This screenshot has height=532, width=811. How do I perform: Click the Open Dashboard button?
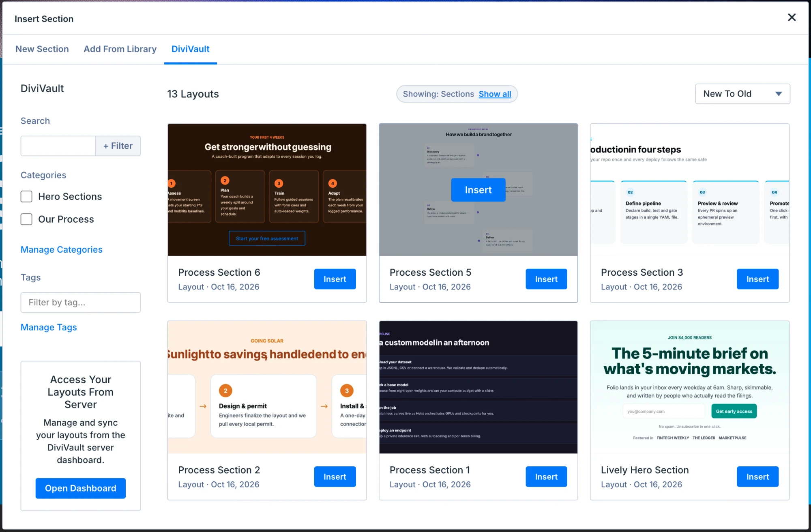81,488
